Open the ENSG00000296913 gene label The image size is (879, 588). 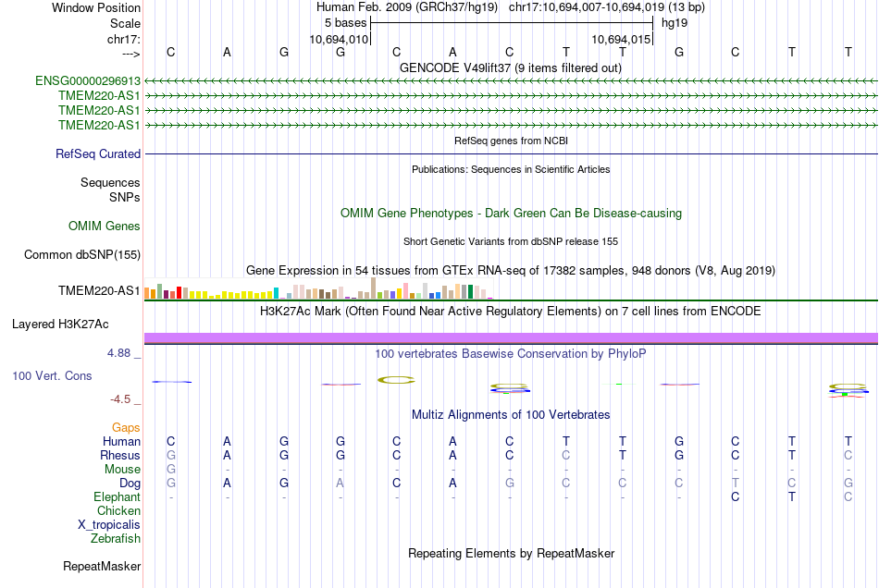point(88,80)
